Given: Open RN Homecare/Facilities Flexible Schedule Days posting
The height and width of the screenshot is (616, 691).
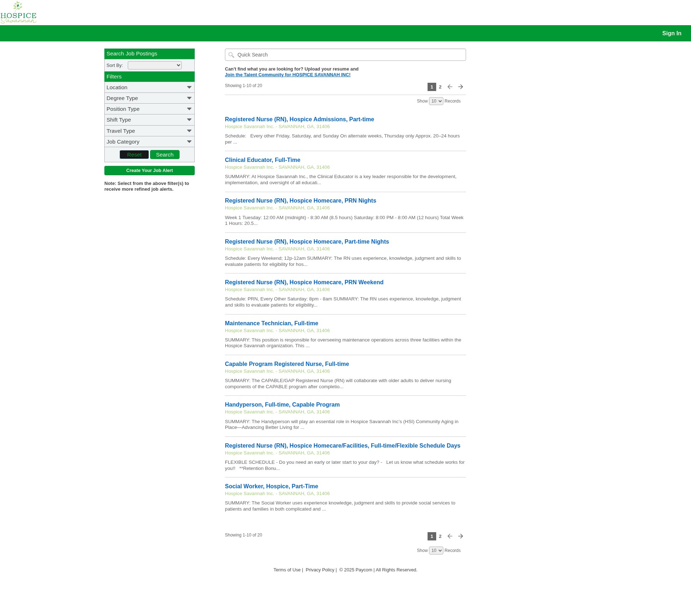Looking at the screenshot, I should tap(343, 445).
